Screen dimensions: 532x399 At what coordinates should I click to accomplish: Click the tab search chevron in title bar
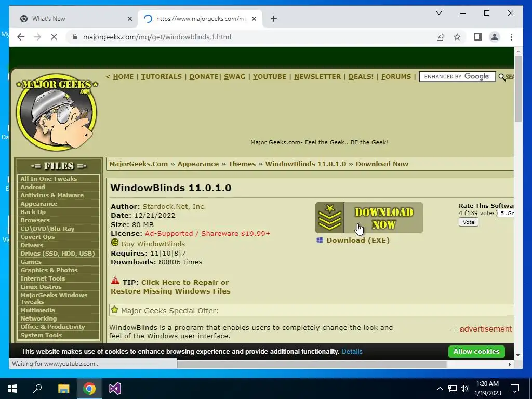[x=438, y=13]
